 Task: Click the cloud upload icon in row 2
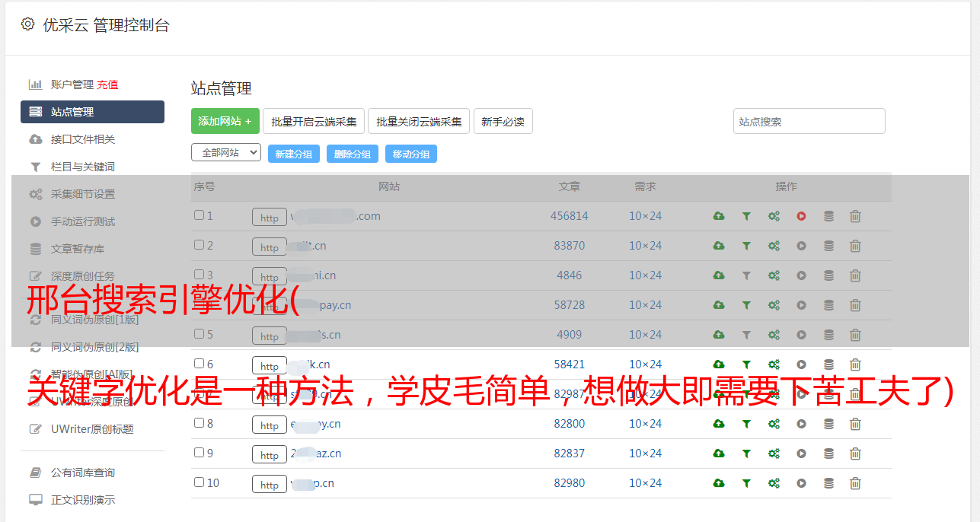pos(719,246)
